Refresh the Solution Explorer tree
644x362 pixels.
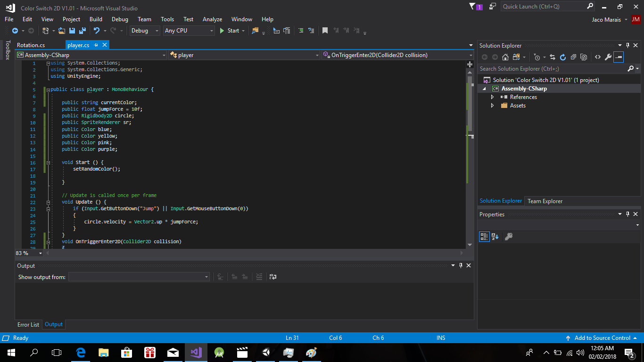coord(562,57)
